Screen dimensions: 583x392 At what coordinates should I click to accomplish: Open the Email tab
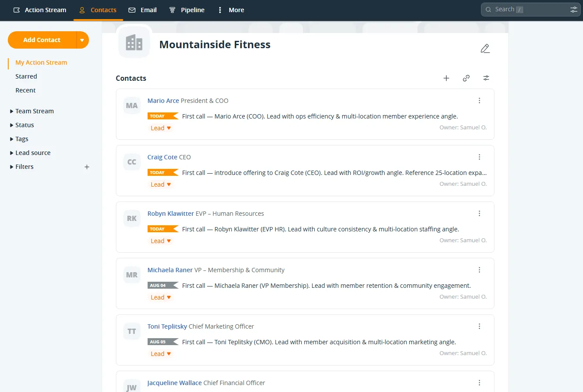[142, 10]
